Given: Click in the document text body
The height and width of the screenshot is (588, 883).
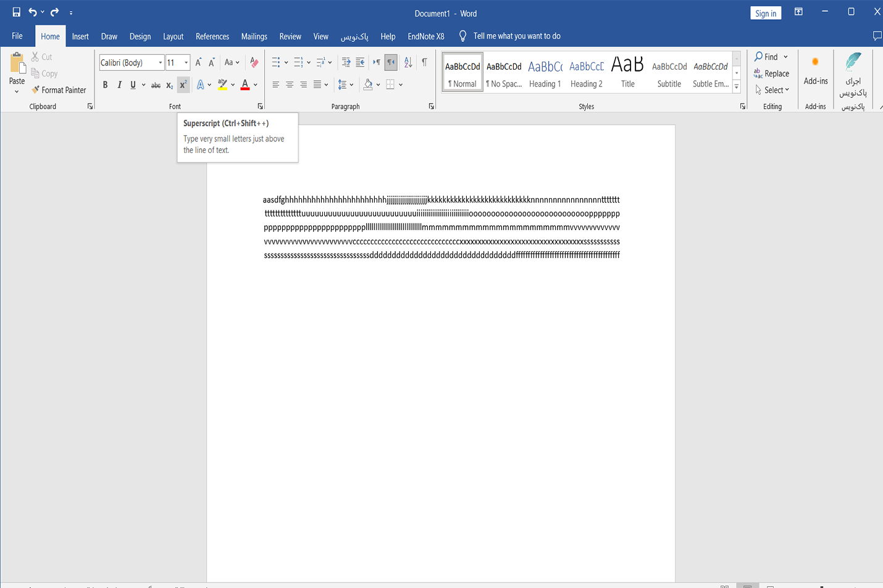Looking at the screenshot, I should click(441, 227).
